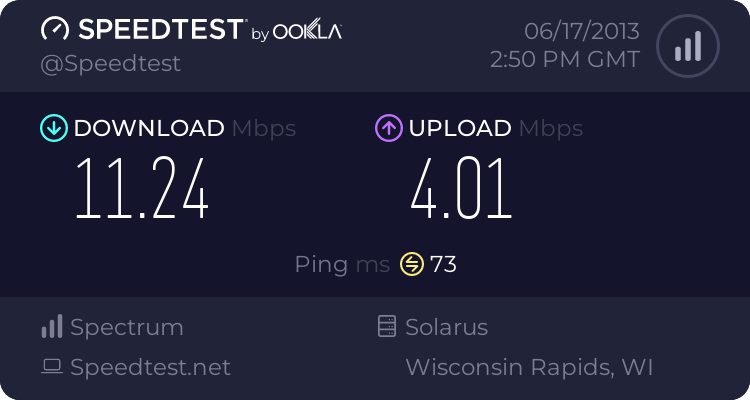Screen dimensions: 750x400
Task: Select the Spectrum provider name
Action: [127, 328]
